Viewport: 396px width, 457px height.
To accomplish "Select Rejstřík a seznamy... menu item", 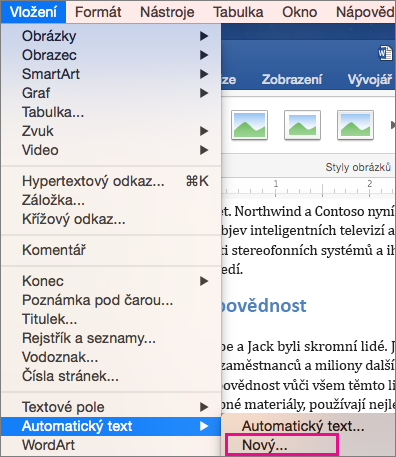I will click(x=111, y=338).
